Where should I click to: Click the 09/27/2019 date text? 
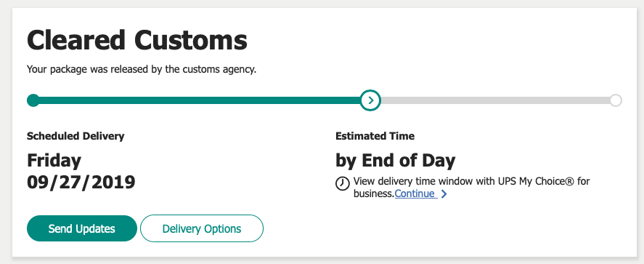point(81,182)
